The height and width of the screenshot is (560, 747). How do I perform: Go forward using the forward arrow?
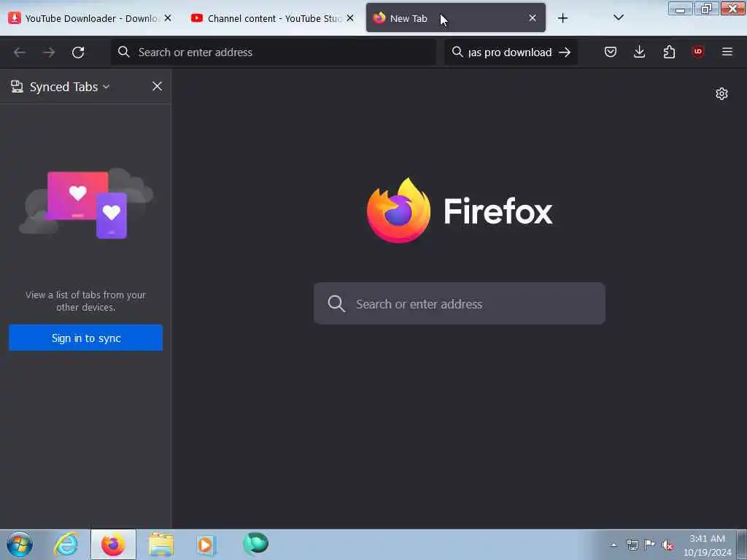pyautogui.click(x=49, y=52)
